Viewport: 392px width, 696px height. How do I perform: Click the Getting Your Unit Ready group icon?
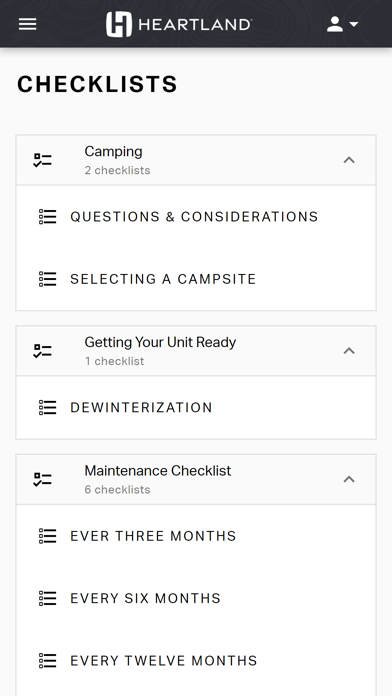point(43,351)
